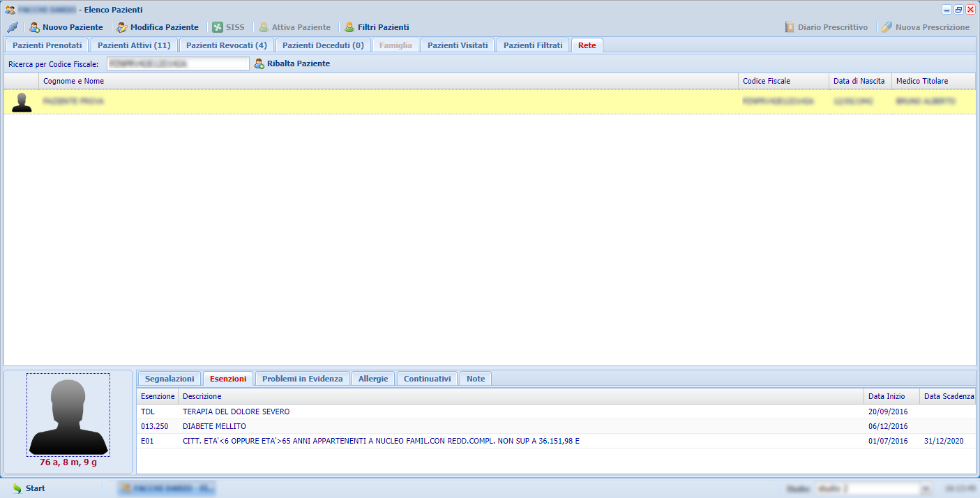980x498 pixels.
Task: Click the Medico Titolare column header
Action: click(933, 81)
